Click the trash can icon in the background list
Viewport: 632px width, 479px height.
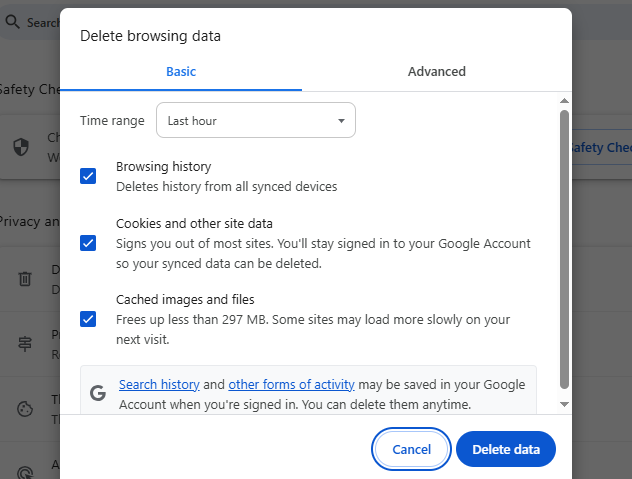pos(25,279)
